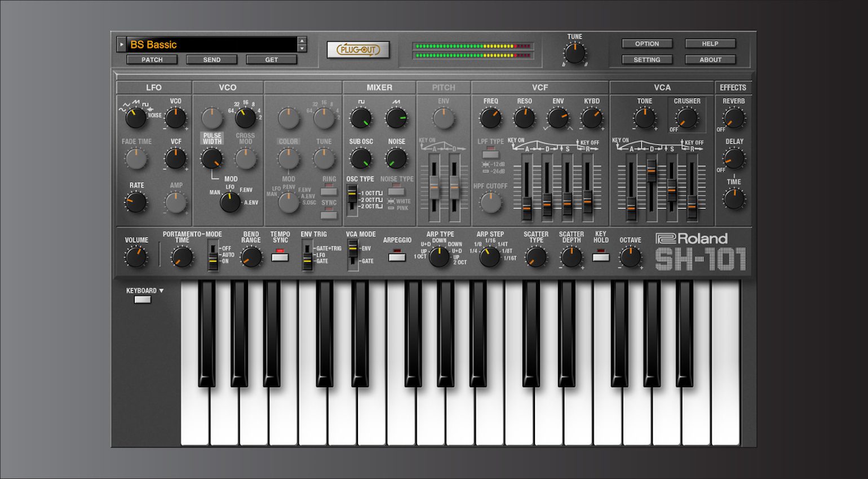This screenshot has width=868, height=479.
Task: Click the VCA TONE knob
Action: [644, 118]
